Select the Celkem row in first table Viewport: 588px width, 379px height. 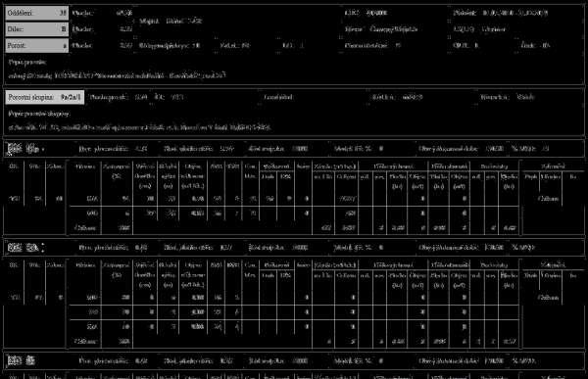[294, 227]
